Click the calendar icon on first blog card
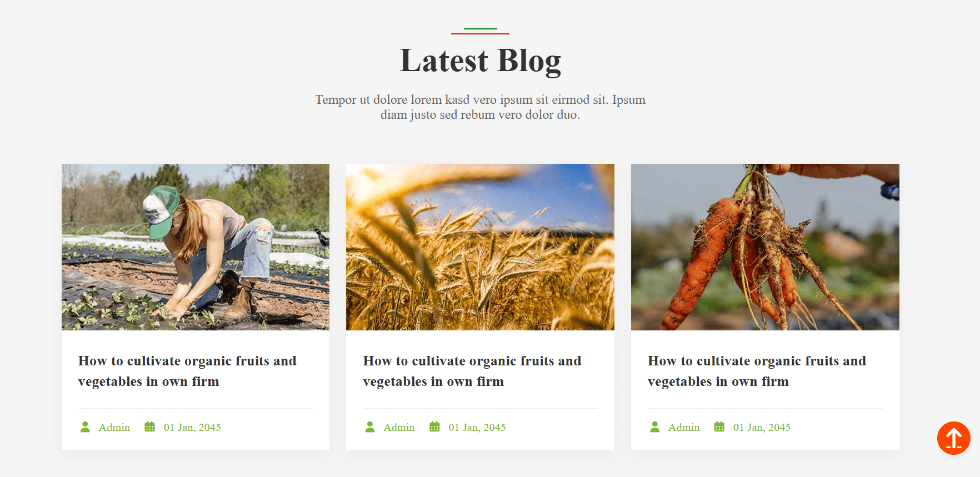 tap(149, 427)
